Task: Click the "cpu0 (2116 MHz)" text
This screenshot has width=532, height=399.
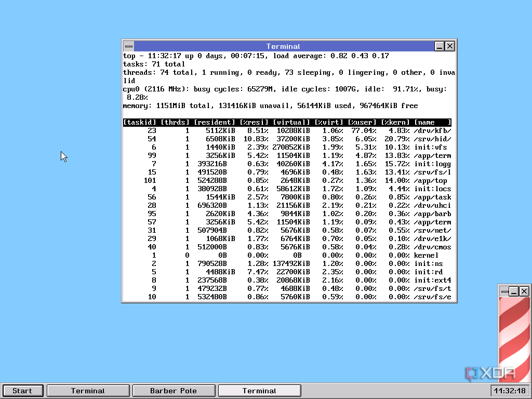Action: click(x=154, y=89)
